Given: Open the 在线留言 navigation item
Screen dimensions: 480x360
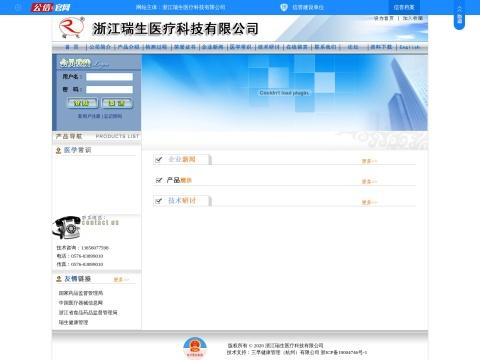Looking at the screenshot, I should click(x=297, y=47).
